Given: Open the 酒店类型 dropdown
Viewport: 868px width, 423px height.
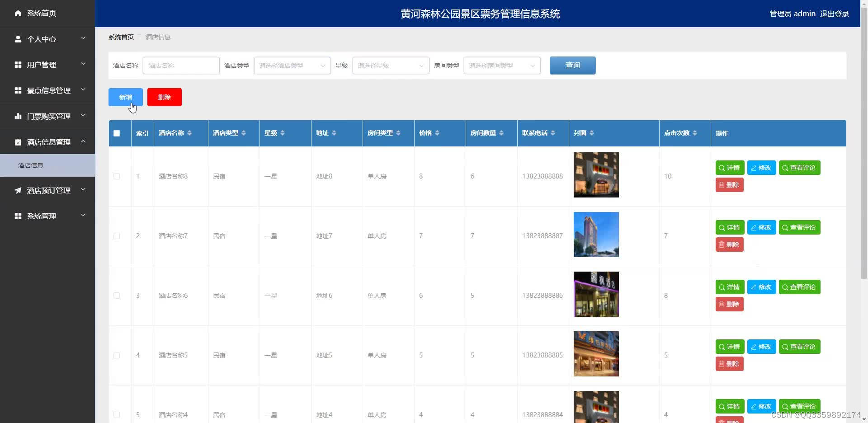Looking at the screenshot, I should pyautogui.click(x=292, y=66).
